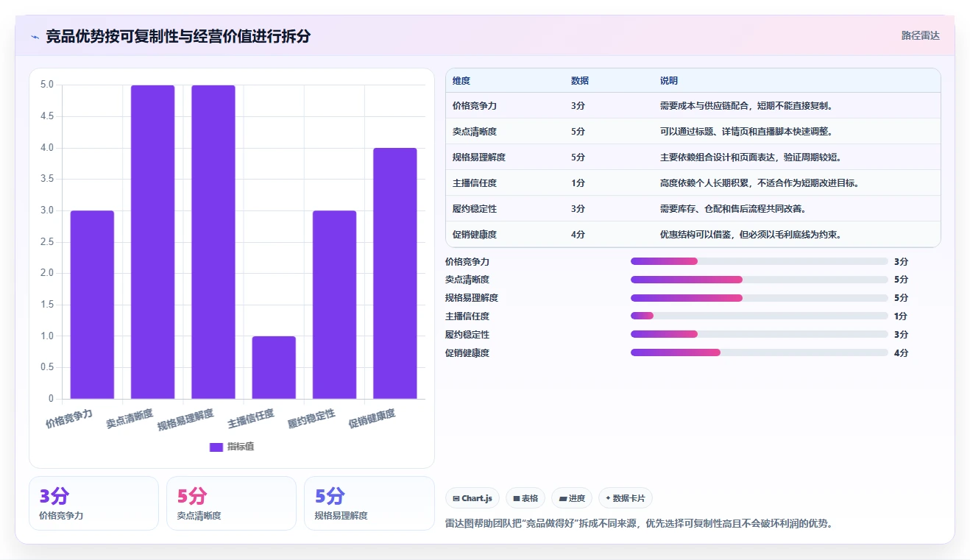Click the 履约稳定性 progress bar
This screenshot has height=560, width=970.
tap(760, 335)
